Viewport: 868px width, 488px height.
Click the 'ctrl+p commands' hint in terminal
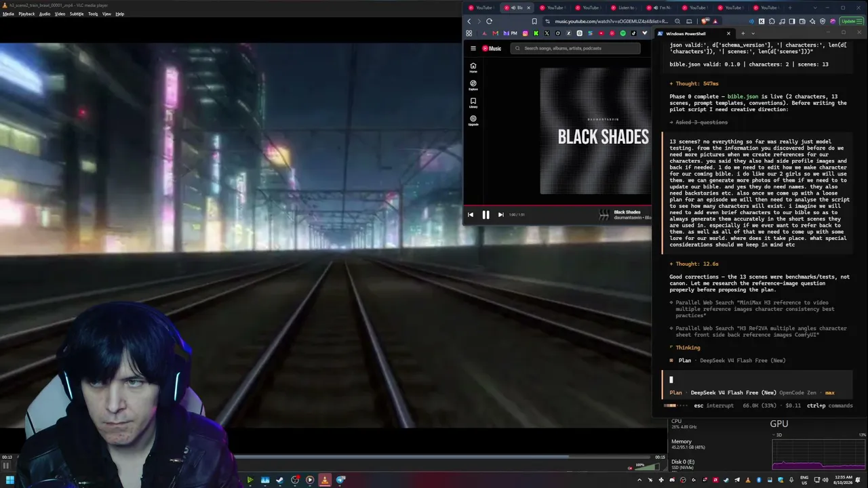[829, 405]
